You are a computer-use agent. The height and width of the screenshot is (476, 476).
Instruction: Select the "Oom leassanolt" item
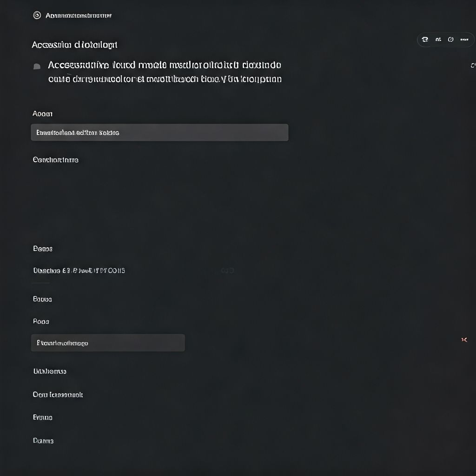[58, 395]
